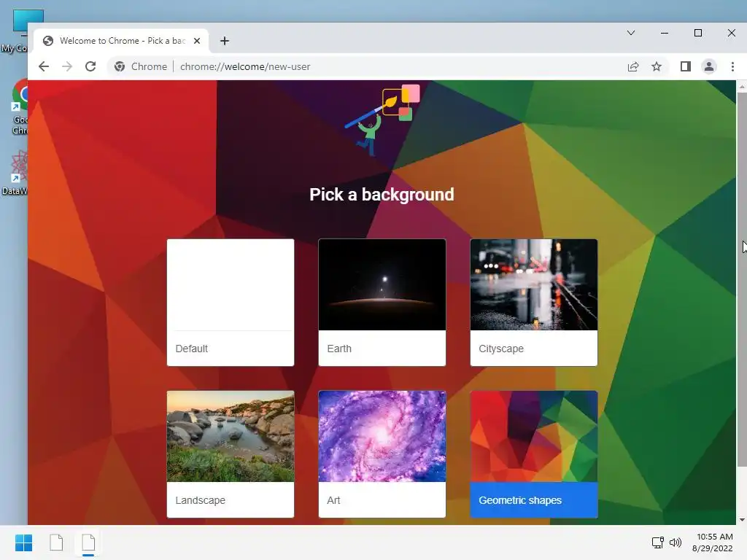Bookmark this tab with the star icon
Screen dimensions: 747x560
657,66
